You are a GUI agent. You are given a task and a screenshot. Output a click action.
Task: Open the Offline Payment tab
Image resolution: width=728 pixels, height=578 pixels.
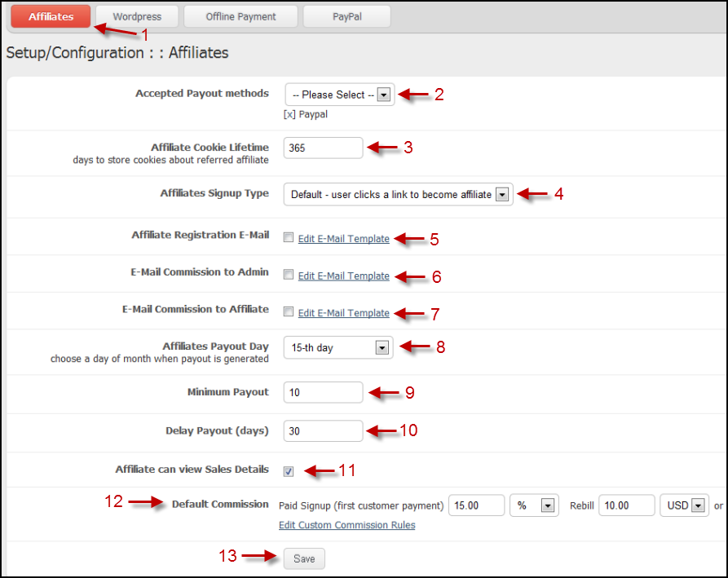point(240,16)
